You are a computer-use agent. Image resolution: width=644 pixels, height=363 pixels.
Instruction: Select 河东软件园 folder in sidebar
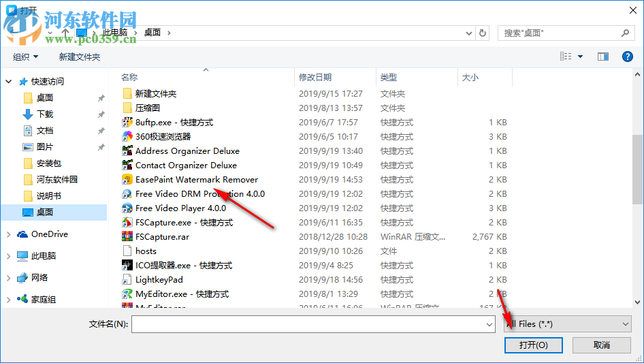(x=57, y=180)
